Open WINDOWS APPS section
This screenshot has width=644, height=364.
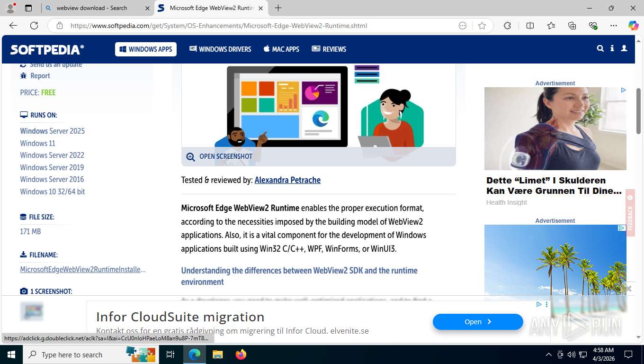tap(146, 49)
